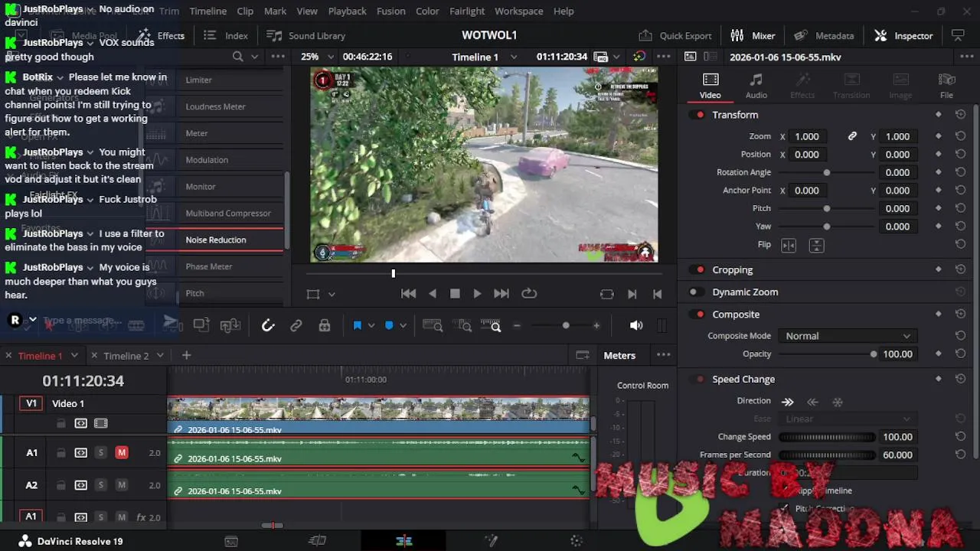Solo audio track A1
The width and height of the screenshot is (980, 551).
coord(100,452)
